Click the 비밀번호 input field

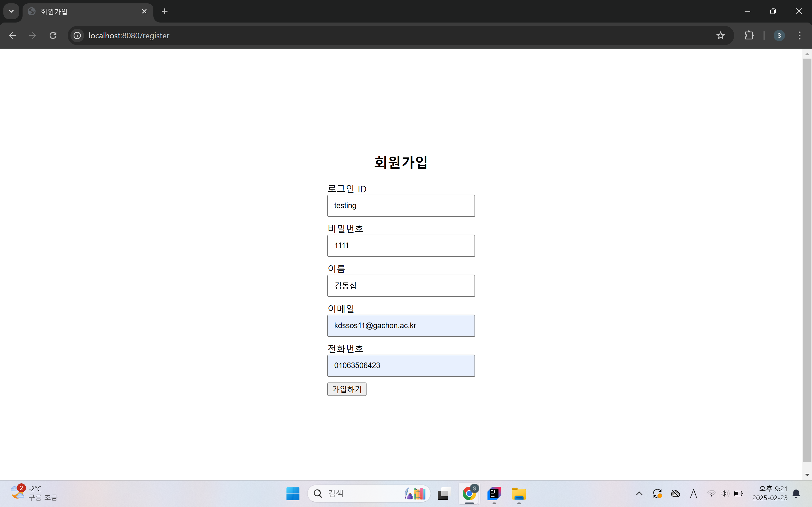coord(401,245)
